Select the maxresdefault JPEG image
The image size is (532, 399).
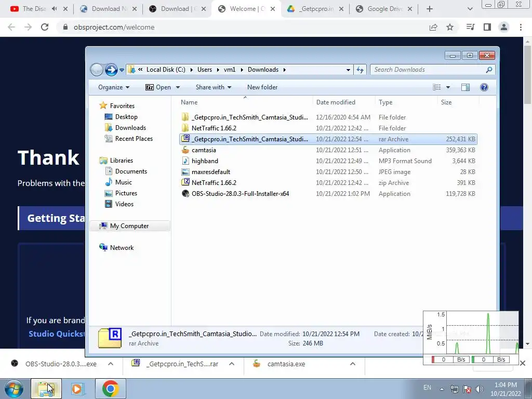pos(328,171)
